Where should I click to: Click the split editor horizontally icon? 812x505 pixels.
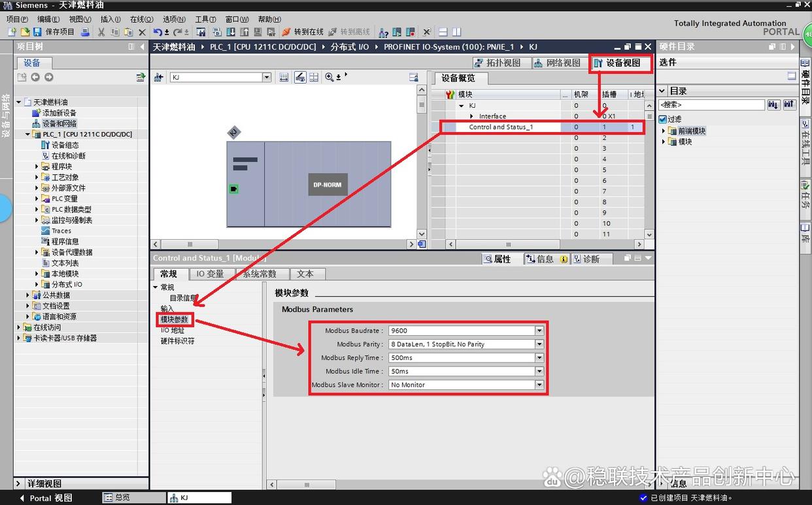(x=443, y=31)
